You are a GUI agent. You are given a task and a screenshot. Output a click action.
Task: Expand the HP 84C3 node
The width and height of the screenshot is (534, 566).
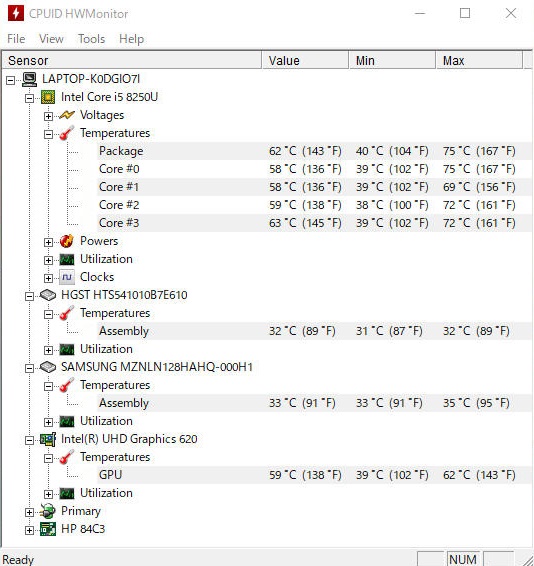pos(30,530)
